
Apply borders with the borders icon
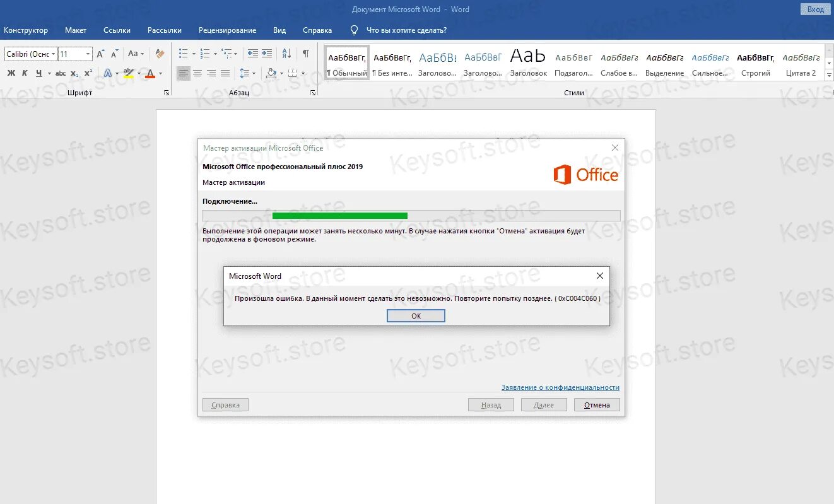[292, 73]
